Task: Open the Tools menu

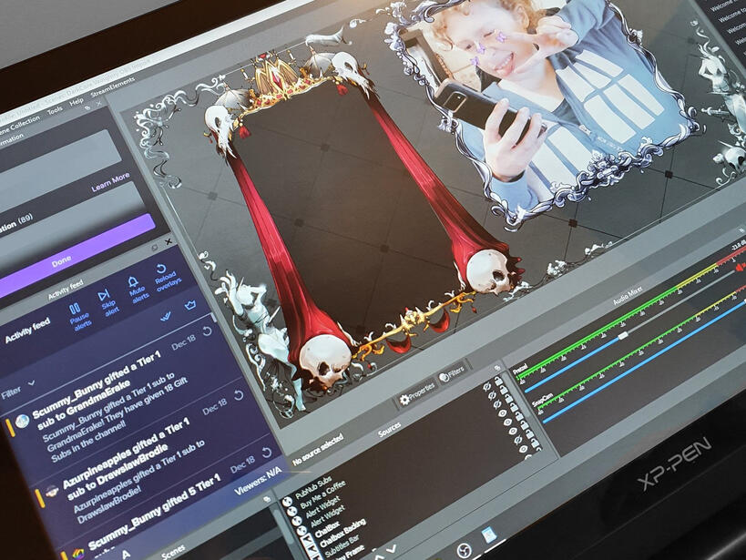Action: pos(55,111)
